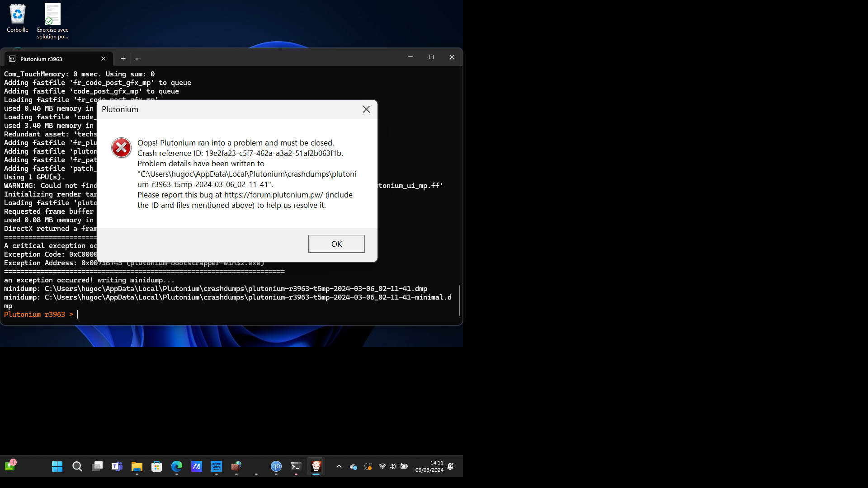
Task: Minimize the terminal window
Action: 410,57
